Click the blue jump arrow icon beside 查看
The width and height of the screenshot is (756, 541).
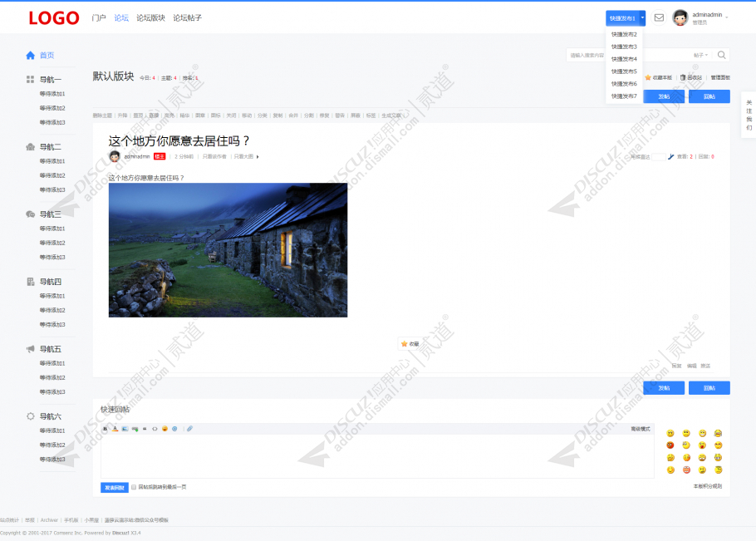point(671,157)
